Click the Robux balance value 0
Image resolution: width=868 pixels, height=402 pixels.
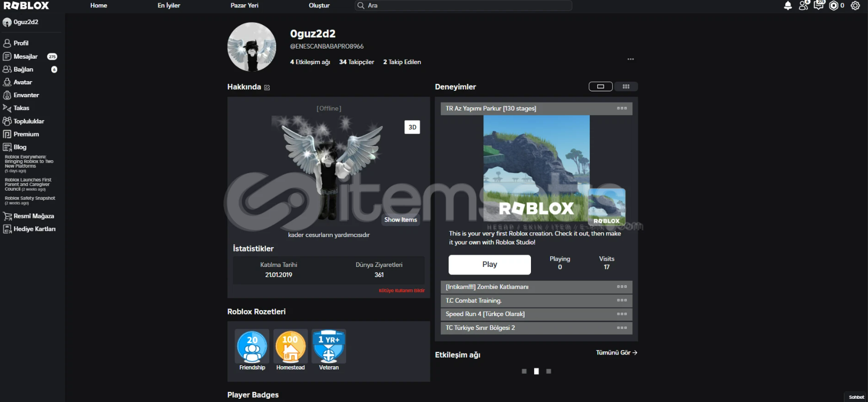coord(842,6)
